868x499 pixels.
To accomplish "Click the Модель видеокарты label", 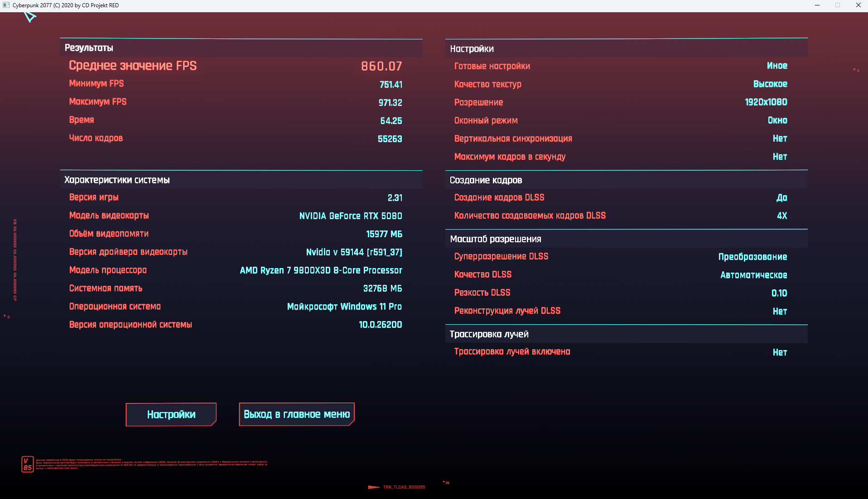I will click(x=109, y=216).
